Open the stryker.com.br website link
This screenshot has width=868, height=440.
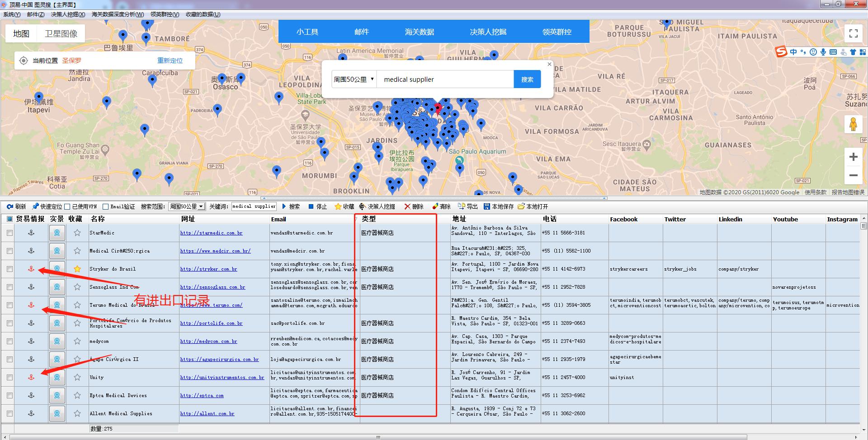tap(208, 269)
